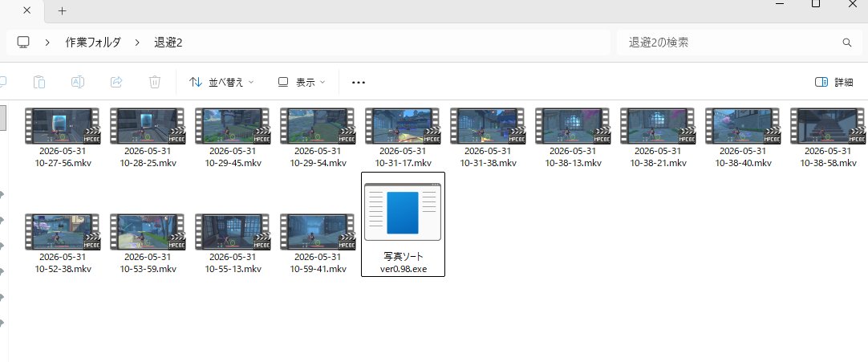Open the 並べ替え sort menu
868x362 pixels.
(221, 82)
